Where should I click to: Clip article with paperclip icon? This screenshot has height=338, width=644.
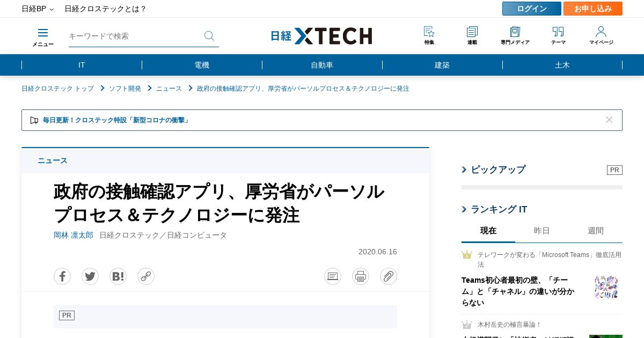(389, 276)
